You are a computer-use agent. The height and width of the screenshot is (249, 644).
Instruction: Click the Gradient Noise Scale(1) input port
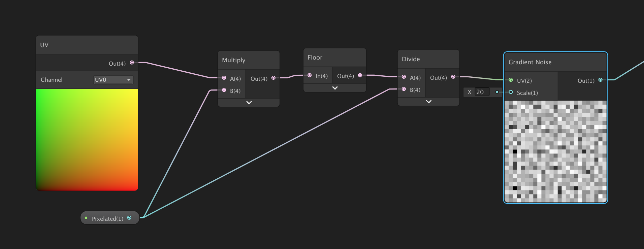pos(511,92)
